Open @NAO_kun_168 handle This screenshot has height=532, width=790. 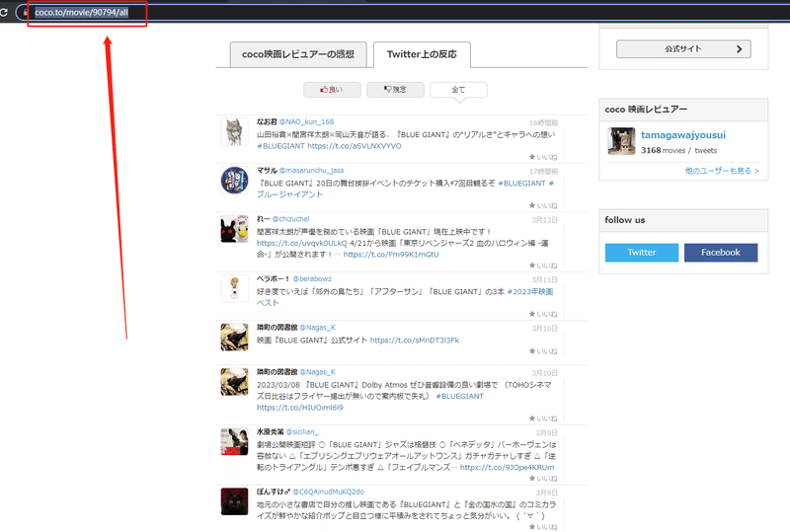(x=306, y=122)
